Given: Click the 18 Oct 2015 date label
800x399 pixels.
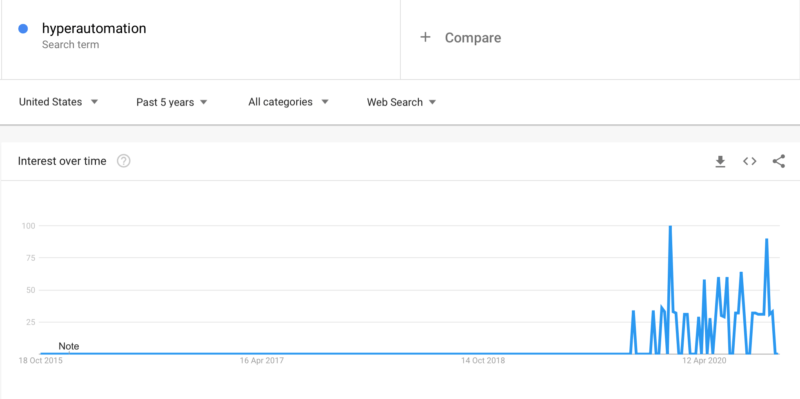Looking at the screenshot, I should [40, 361].
